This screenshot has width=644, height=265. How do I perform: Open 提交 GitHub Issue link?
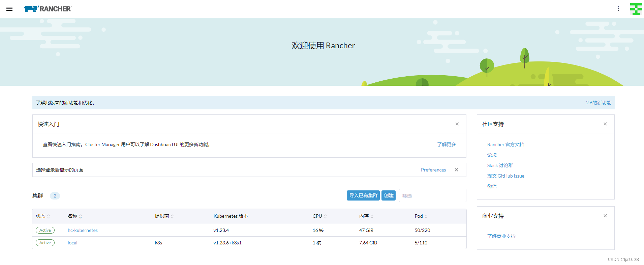coord(505,176)
